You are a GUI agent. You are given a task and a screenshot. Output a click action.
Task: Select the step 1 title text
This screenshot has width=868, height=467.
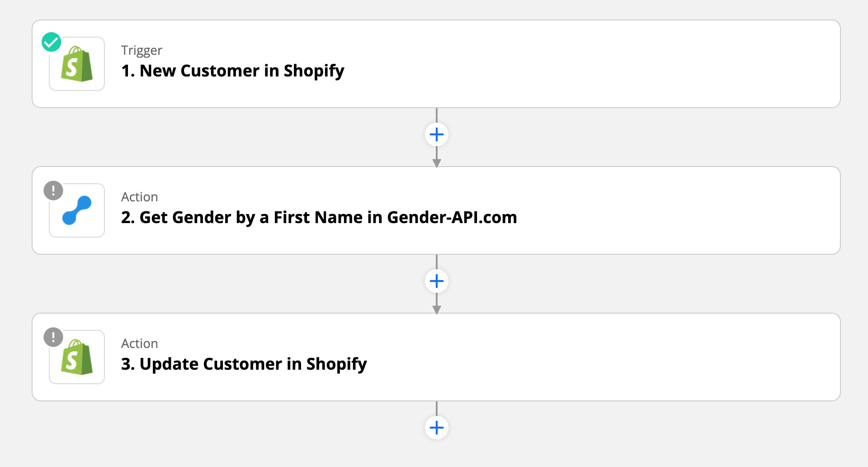click(232, 71)
